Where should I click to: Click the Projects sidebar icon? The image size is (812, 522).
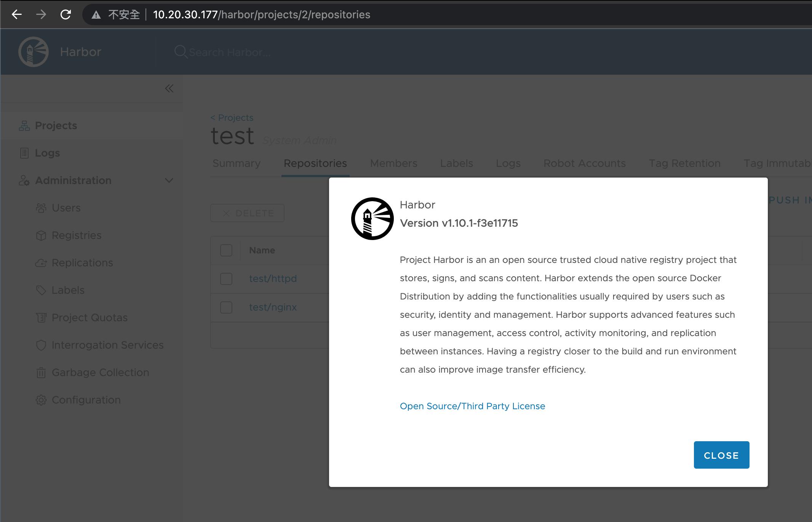click(x=24, y=126)
